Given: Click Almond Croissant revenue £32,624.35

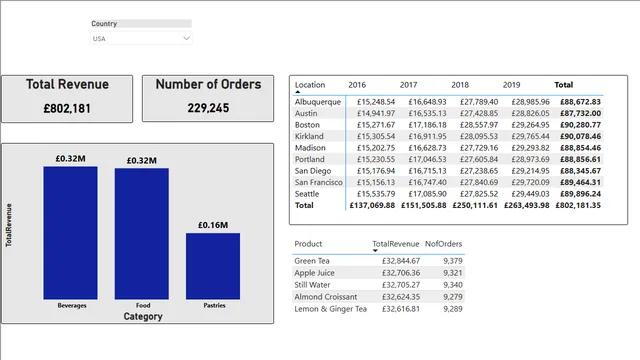Looking at the screenshot, I should click(x=401, y=297).
